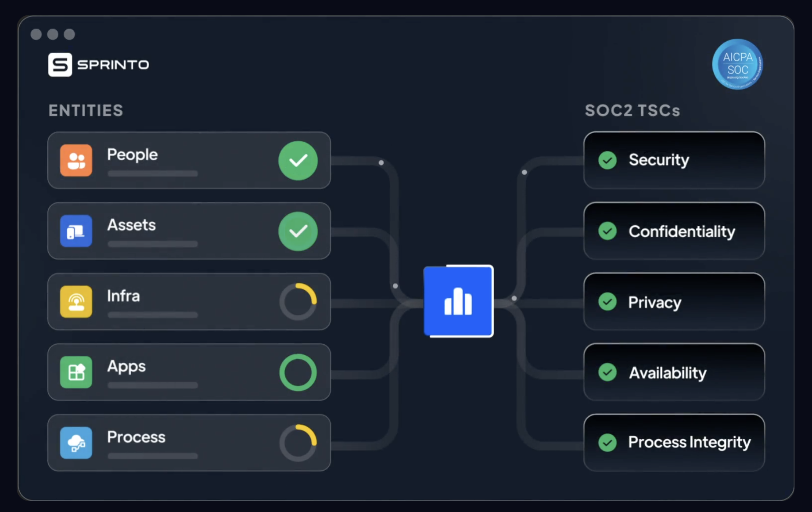Click the orange People entity icon
The width and height of the screenshot is (812, 512).
click(x=76, y=160)
